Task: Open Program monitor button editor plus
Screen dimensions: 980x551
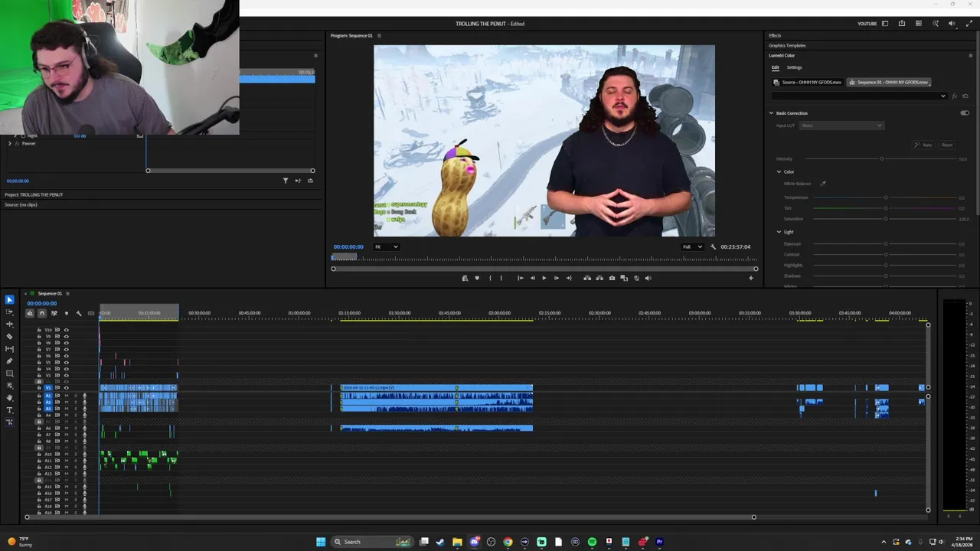Action: point(750,278)
